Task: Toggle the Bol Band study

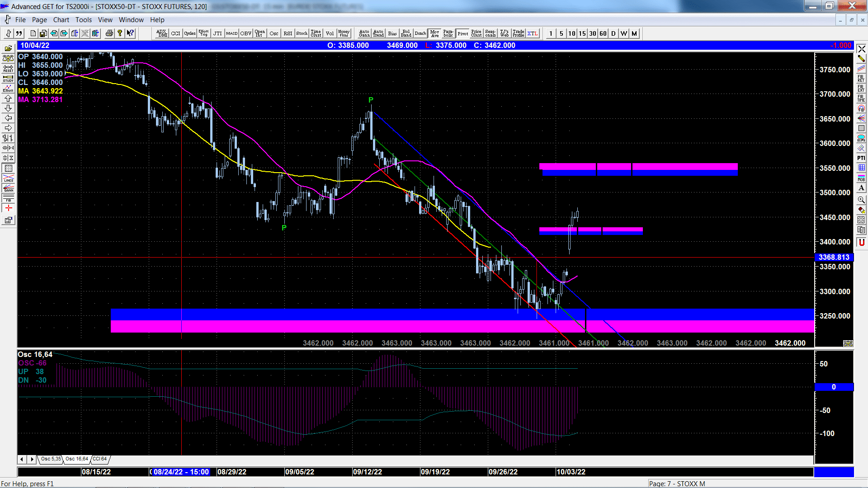Action: [406, 33]
